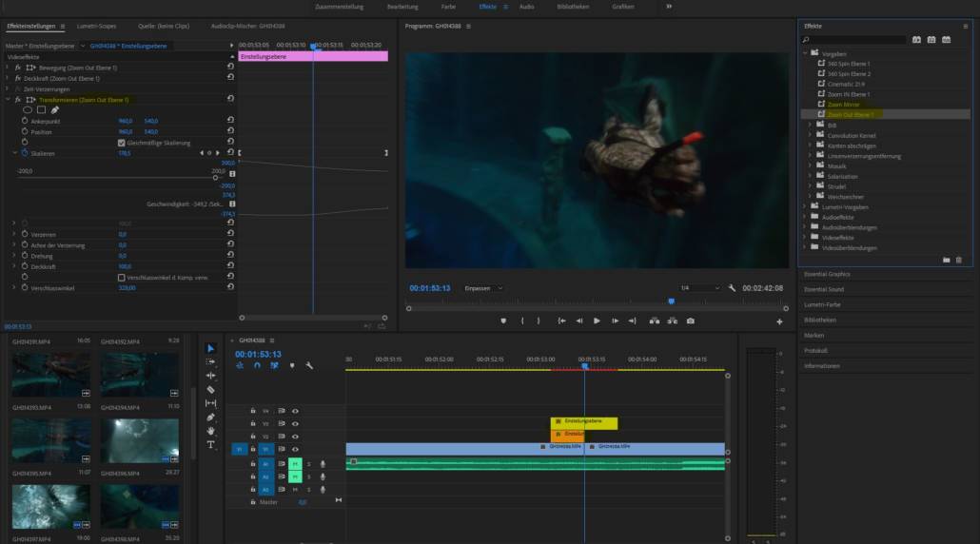
Task: Toggle Position stopwatch animation
Action: click(25, 132)
